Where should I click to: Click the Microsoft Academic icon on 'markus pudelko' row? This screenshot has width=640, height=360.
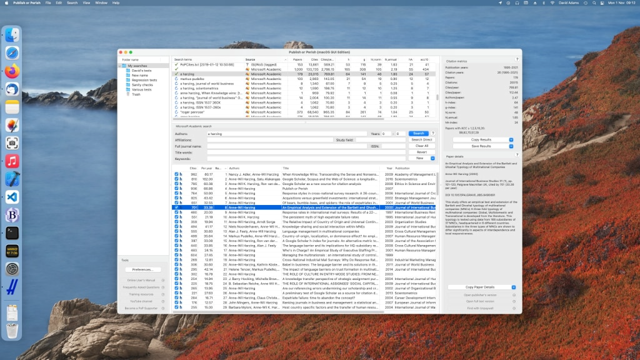(247, 79)
